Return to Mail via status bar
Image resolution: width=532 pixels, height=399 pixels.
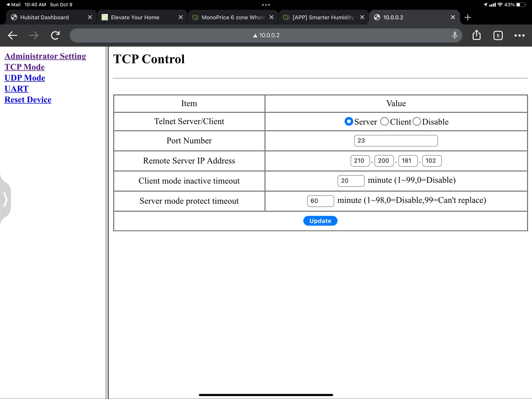coord(13,4)
